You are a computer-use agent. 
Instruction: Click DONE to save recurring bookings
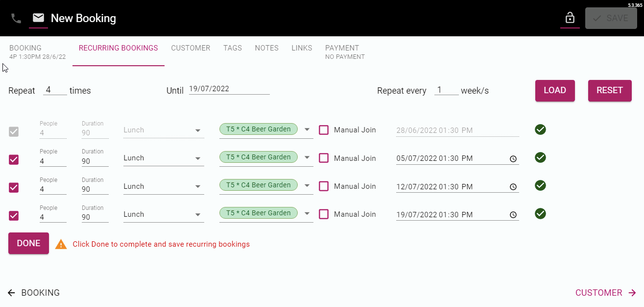(x=28, y=243)
